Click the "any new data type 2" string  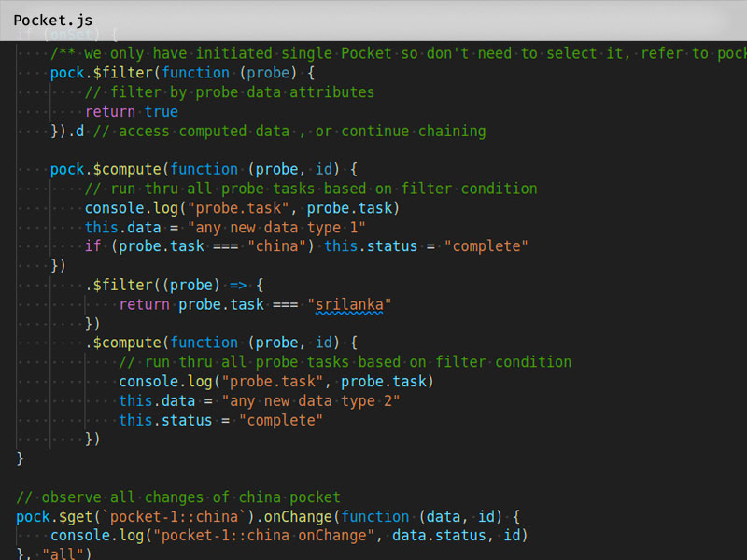[311, 400]
